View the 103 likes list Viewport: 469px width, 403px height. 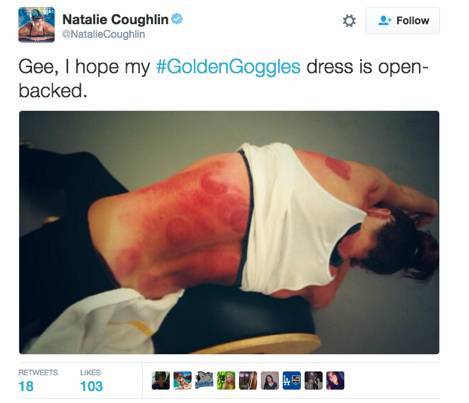[x=91, y=380]
